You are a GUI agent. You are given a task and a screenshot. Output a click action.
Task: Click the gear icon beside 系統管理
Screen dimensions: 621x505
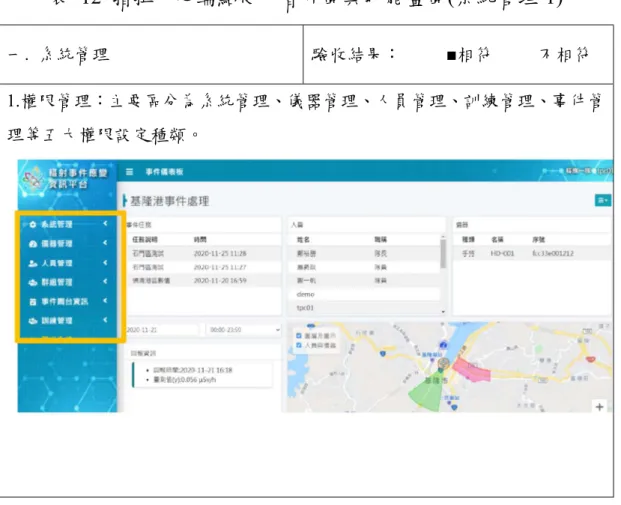point(33,225)
